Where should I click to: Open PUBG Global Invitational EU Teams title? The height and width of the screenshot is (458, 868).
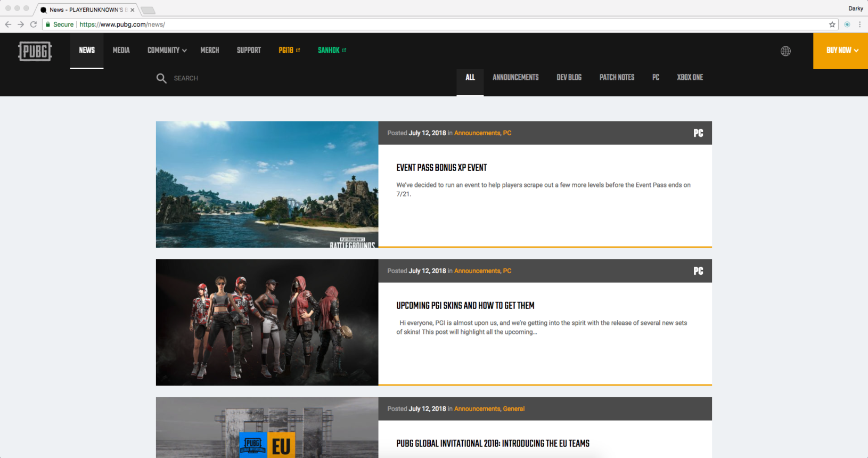[493, 444]
